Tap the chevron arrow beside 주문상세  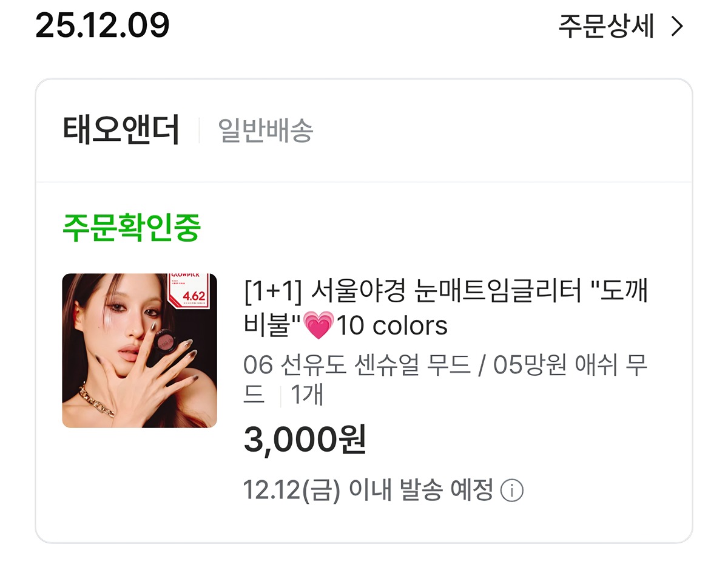tap(677, 27)
